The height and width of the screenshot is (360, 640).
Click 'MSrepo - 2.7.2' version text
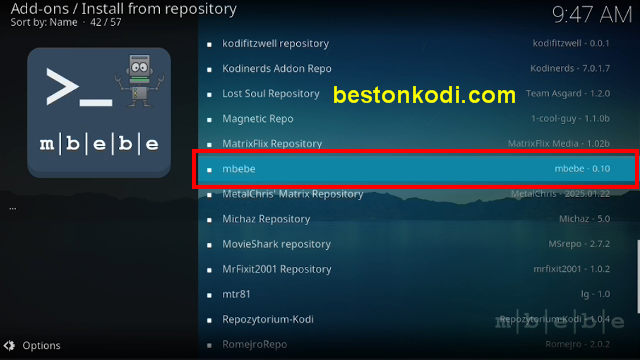tap(579, 244)
